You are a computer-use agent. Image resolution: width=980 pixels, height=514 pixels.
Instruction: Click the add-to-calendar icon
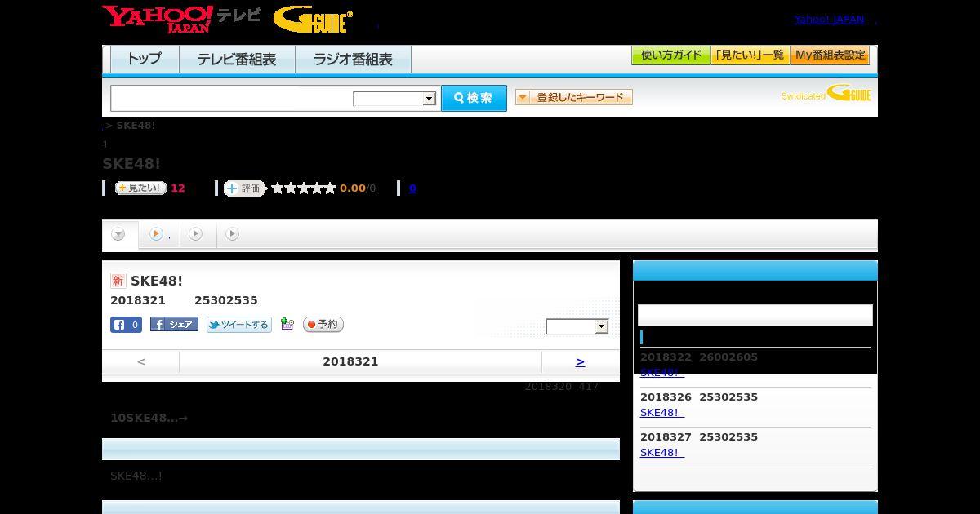coord(287,325)
